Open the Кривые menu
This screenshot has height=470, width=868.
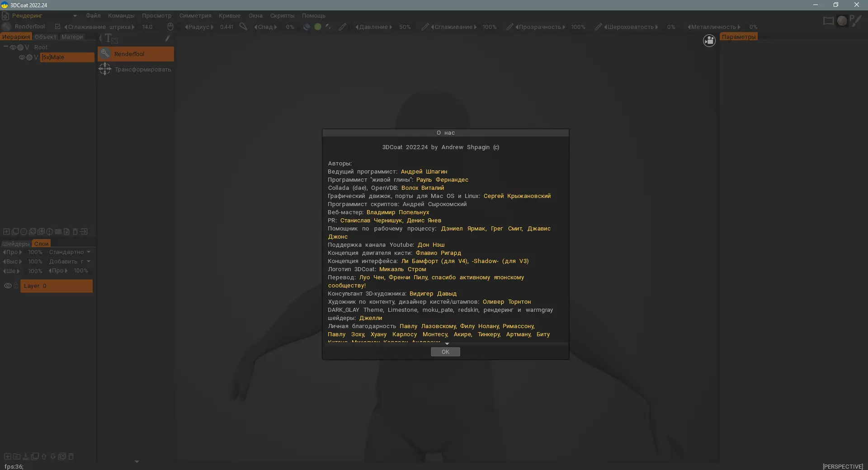click(x=230, y=15)
